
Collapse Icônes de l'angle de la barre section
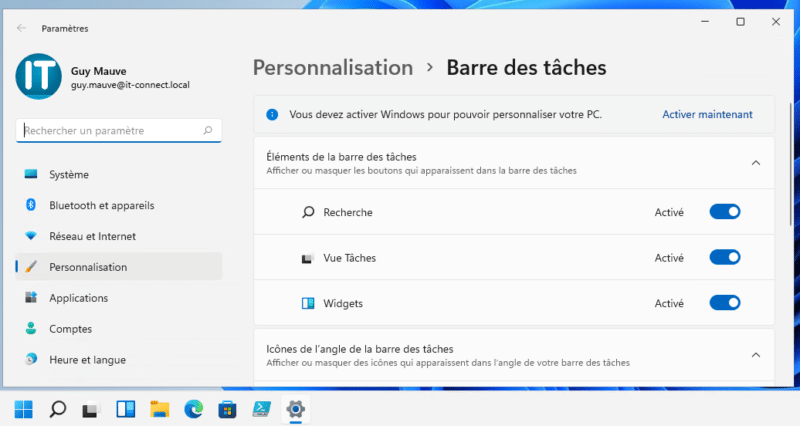pyautogui.click(x=756, y=355)
